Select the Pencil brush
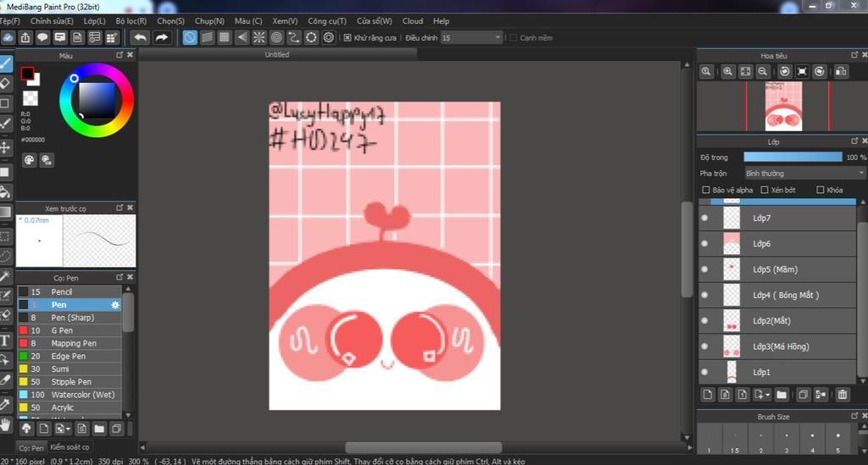The height and width of the screenshot is (465, 868). [x=70, y=292]
